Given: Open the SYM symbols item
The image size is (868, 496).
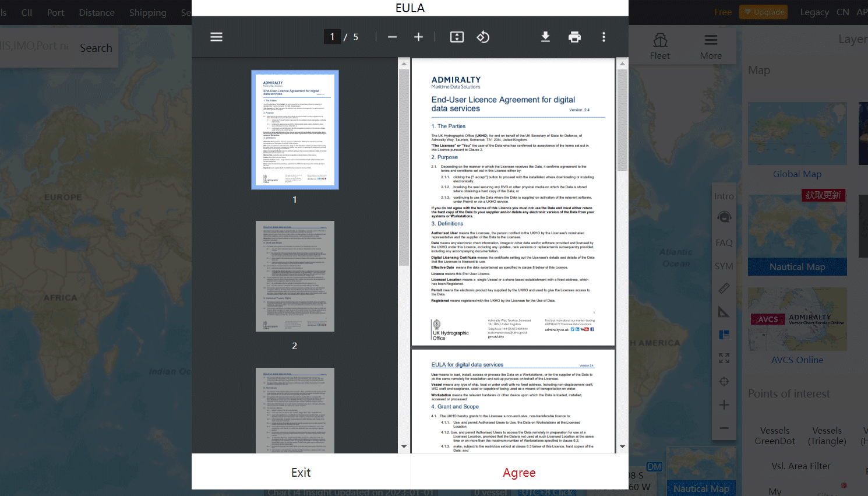Looking at the screenshot, I should tap(724, 266).
